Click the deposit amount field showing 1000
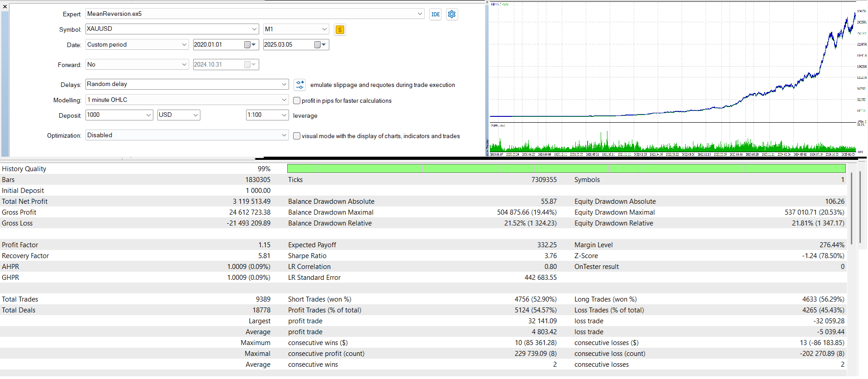This screenshot has height=379, width=868. click(x=115, y=115)
